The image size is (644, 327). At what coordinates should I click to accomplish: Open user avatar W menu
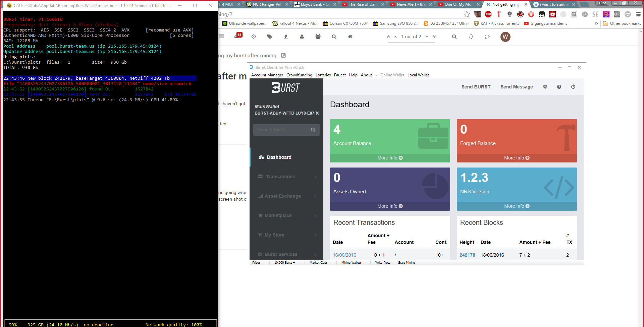505,37
